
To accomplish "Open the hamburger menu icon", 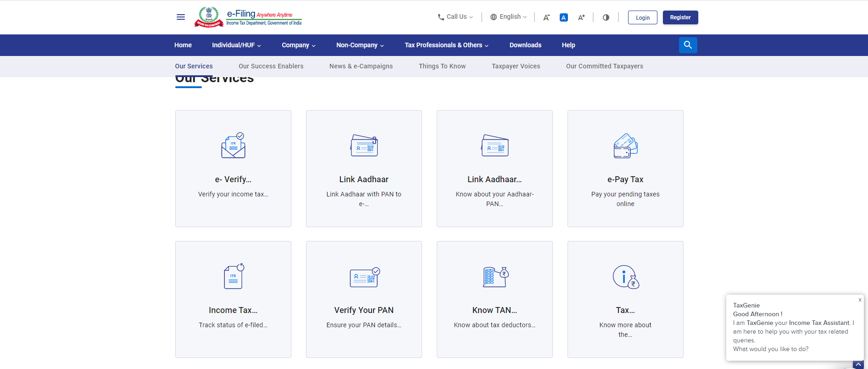I will [181, 17].
